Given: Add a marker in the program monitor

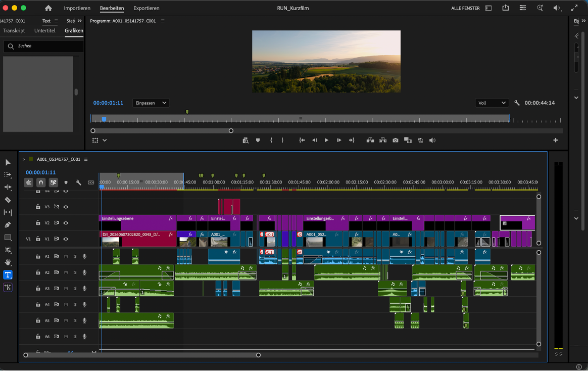Looking at the screenshot, I should pyautogui.click(x=258, y=141).
